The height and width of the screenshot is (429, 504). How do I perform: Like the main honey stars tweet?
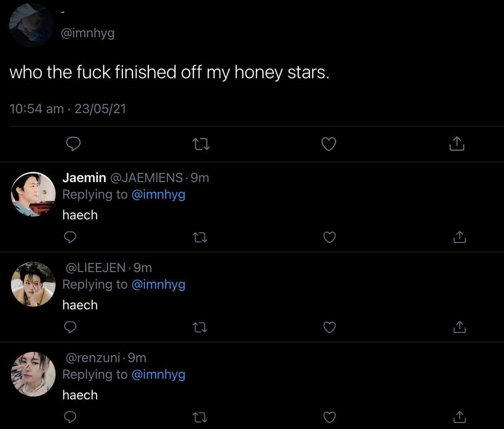click(x=328, y=144)
